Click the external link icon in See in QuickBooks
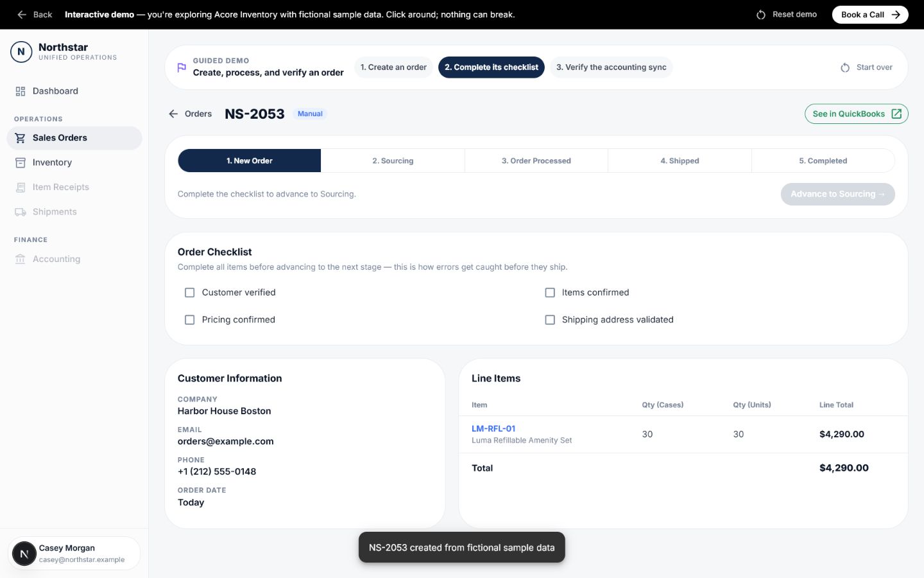 tap(896, 114)
